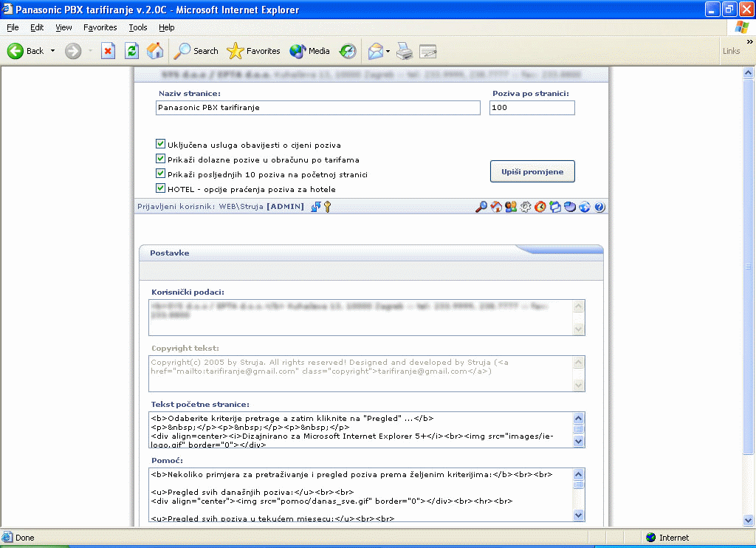Click the Edit page toolbar icon

coord(427,51)
